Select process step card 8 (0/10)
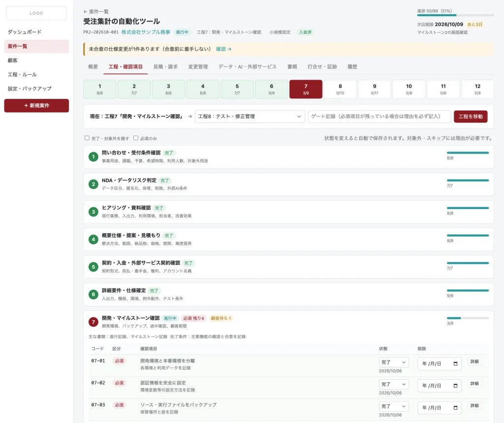Screen dimensions: 504x423 pos(340,90)
